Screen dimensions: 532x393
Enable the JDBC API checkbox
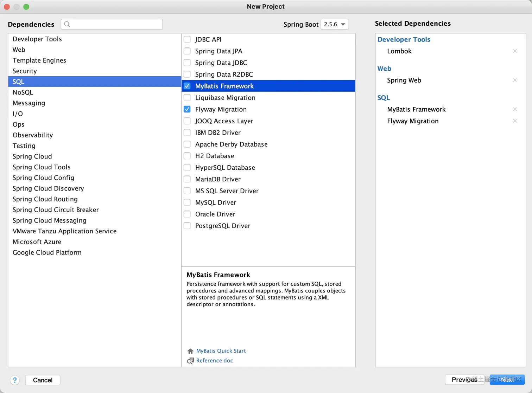click(187, 39)
